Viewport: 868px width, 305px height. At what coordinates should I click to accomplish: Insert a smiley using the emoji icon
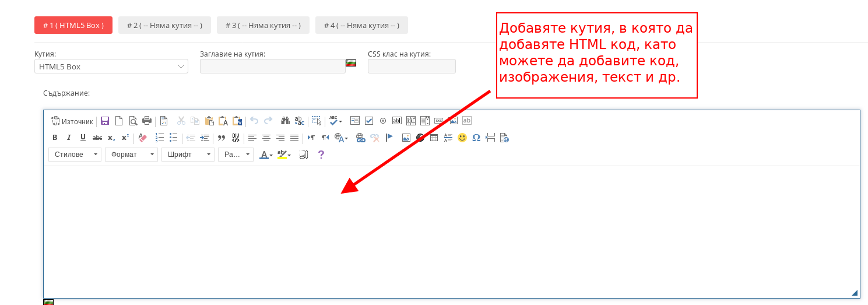click(x=462, y=138)
